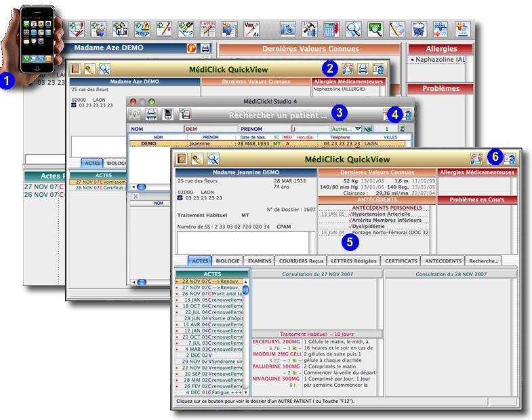The image size is (532, 420).
Task: Click the Date de Nais. column header
Action: [x=253, y=137]
